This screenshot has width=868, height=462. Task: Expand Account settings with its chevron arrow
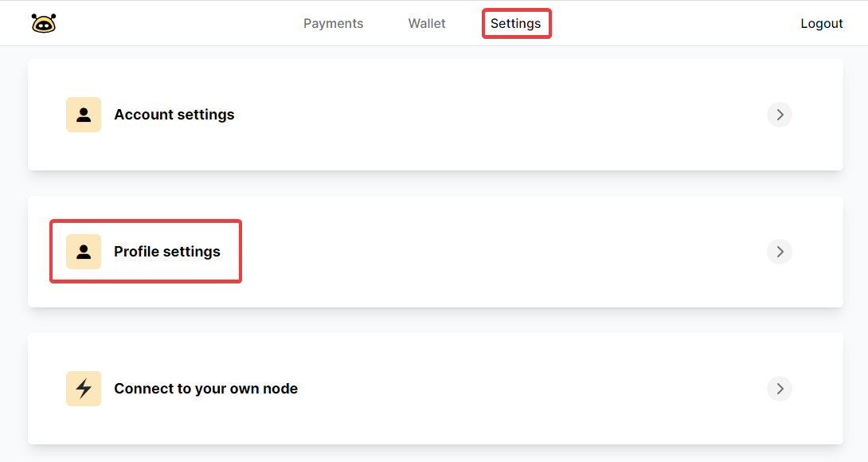point(780,115)
